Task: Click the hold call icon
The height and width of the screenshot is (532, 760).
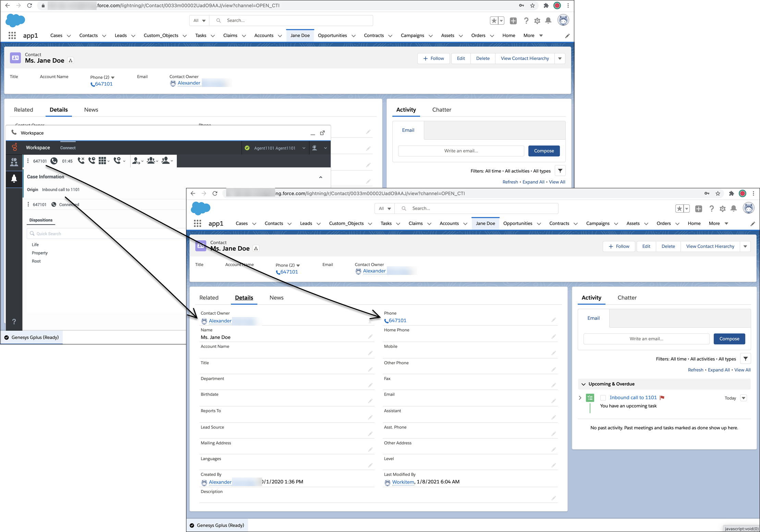Action: pos(92,161)
